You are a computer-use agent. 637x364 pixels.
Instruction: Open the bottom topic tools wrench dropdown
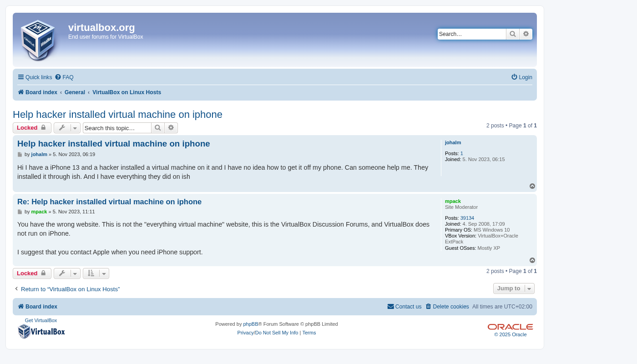click(x=67, y=273)
